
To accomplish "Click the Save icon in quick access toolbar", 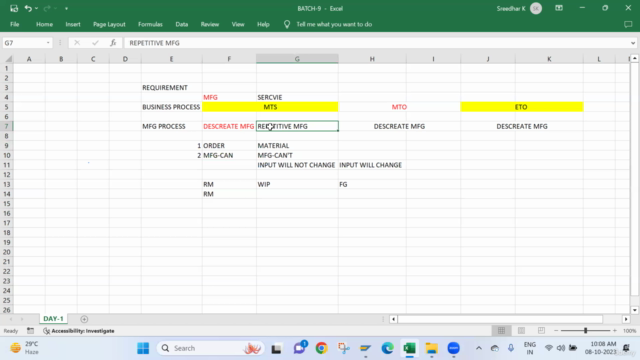I will coord(14,8).
